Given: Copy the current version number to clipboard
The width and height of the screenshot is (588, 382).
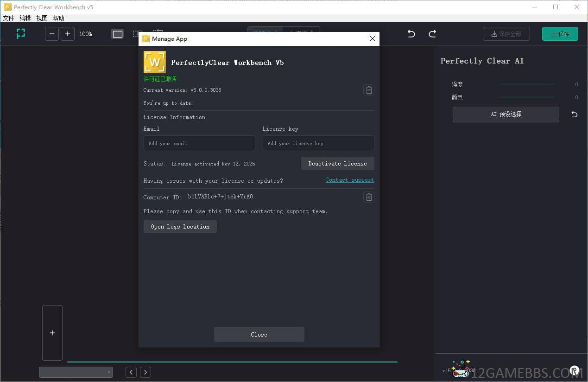Looking at the screenshot, I should pos(368,90).
